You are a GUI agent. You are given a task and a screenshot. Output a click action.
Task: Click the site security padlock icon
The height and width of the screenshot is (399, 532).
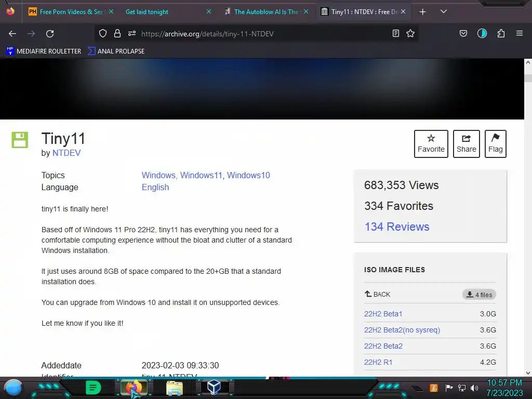click(117, 33)
